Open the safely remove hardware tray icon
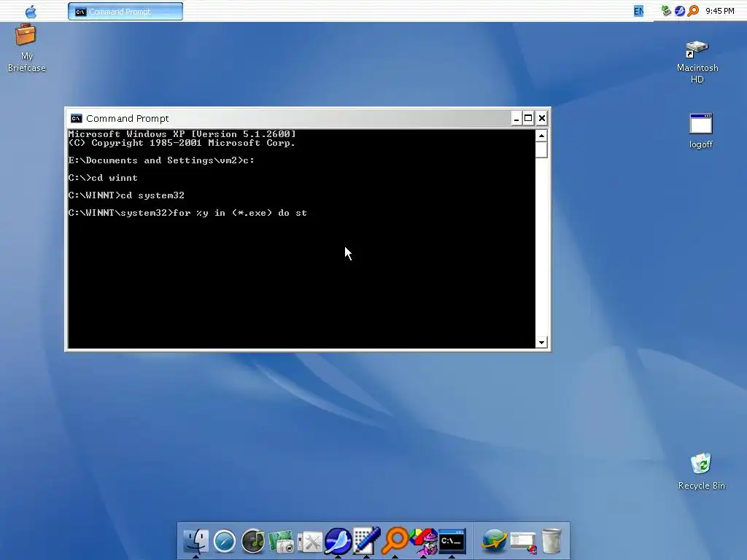The width and height of the screenshot is (747, 560). point(666,10)
